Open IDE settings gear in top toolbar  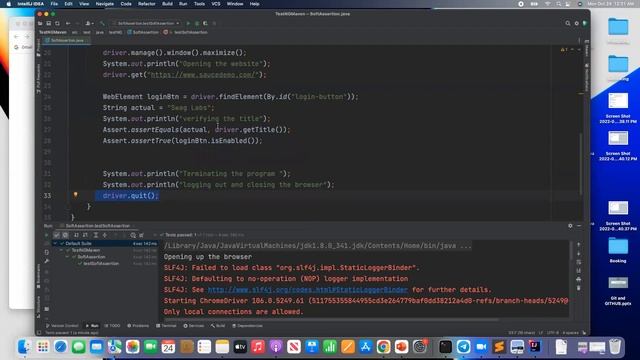576,23
